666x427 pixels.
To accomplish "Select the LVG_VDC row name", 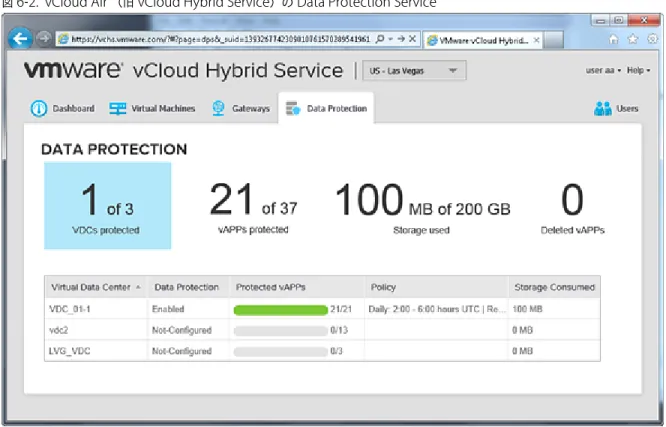I will coord(70,351).
